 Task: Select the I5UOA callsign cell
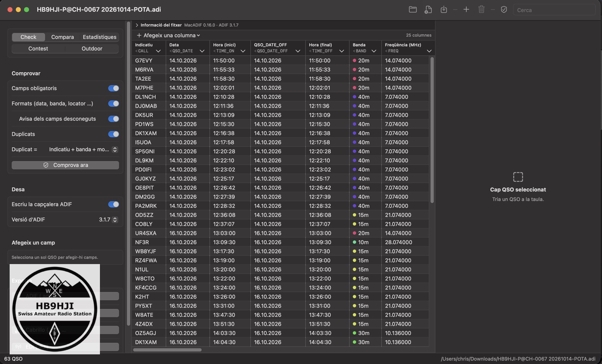(x=143, y=142)
